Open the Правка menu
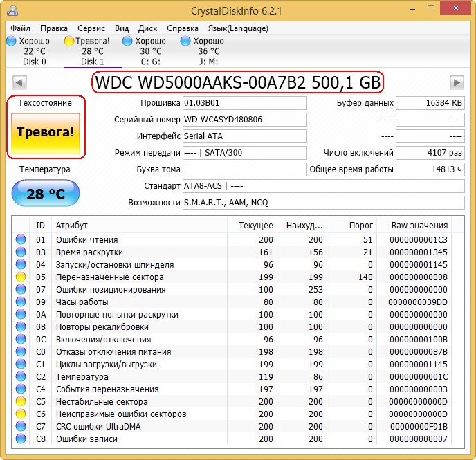Viewport: 476px width, 460px height. pos(54,28)
